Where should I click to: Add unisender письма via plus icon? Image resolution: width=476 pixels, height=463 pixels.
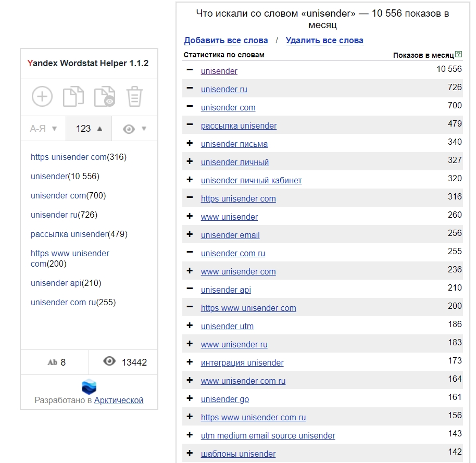point(190,143)
